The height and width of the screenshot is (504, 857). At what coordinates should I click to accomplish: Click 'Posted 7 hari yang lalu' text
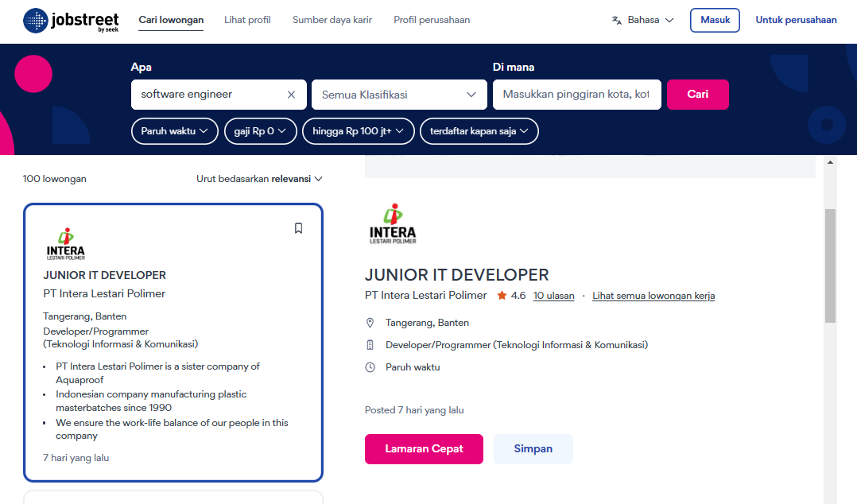tap(414, 410)
